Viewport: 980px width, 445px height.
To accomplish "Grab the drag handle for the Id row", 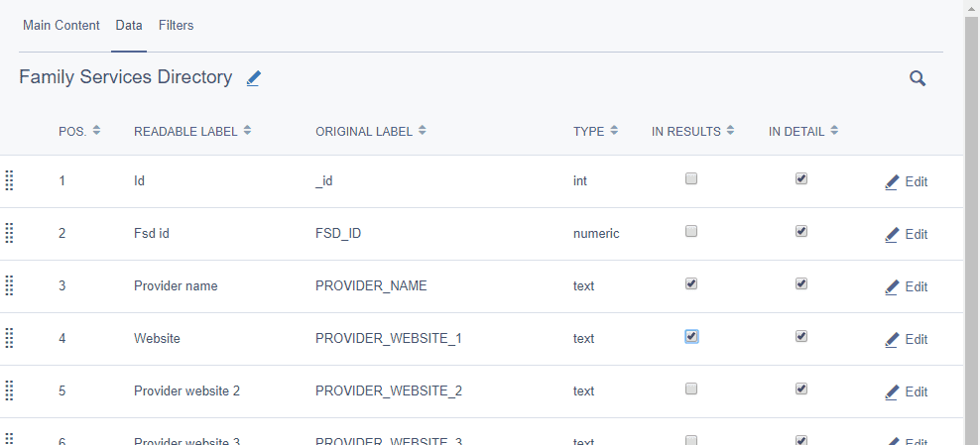I will pos(9,180).
